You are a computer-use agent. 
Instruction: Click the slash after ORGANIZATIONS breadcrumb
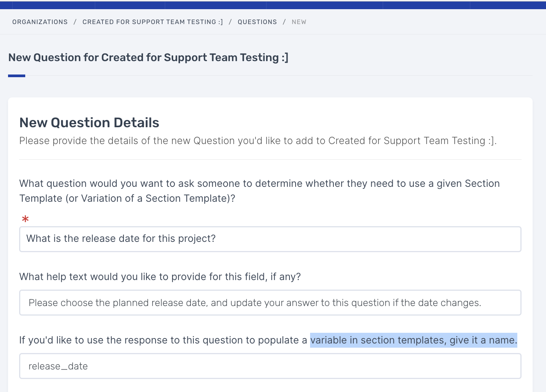click(x=75, y=22)
